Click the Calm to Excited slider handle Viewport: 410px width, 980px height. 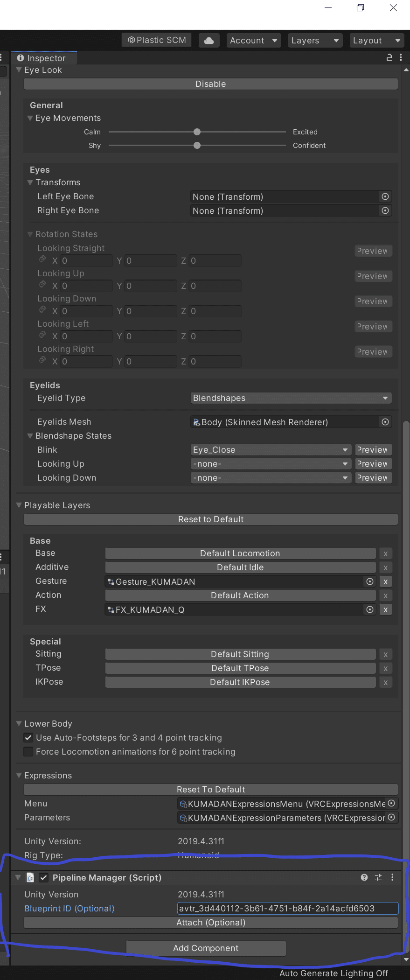(197, 132)
